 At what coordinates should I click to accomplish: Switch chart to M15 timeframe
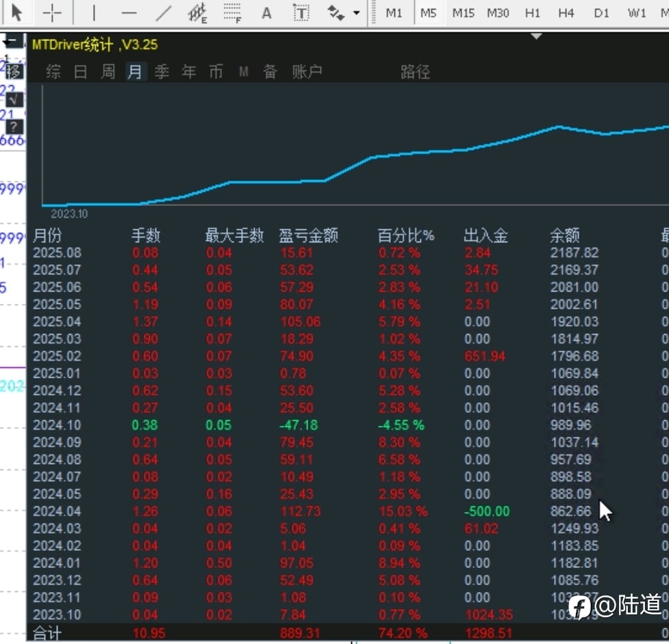click(464, 13)
